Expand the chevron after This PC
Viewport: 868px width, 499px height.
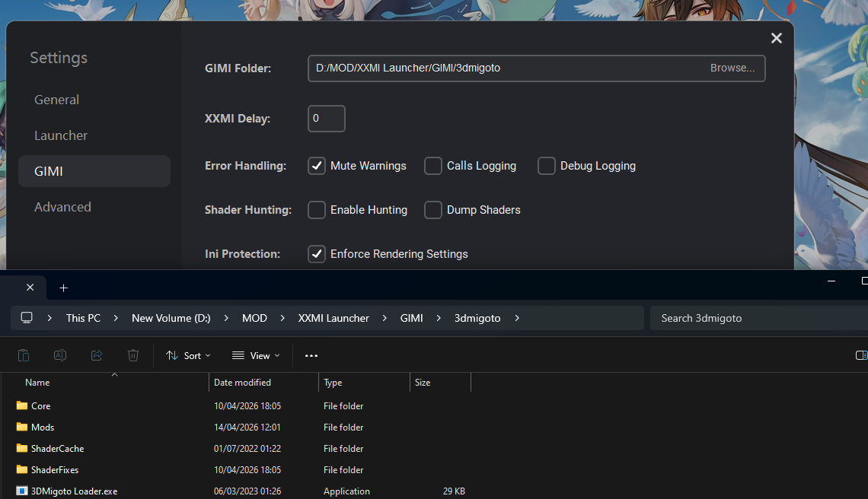[116, 318]
